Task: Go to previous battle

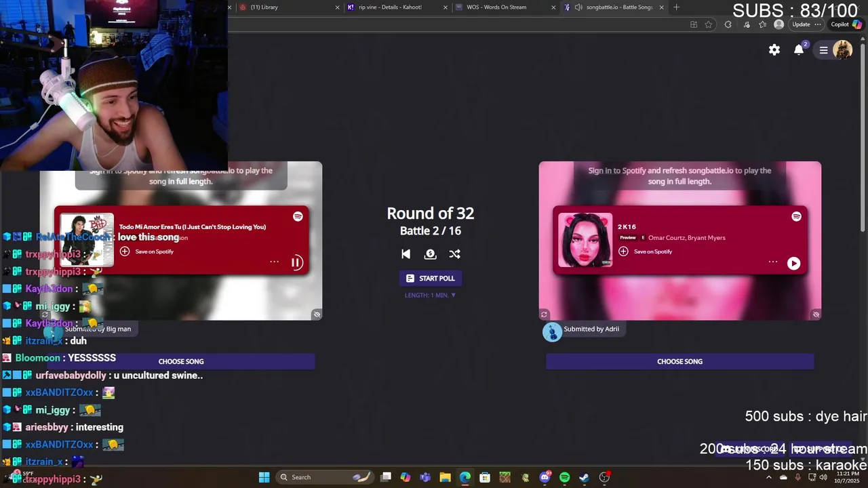Action: [406, 253]
